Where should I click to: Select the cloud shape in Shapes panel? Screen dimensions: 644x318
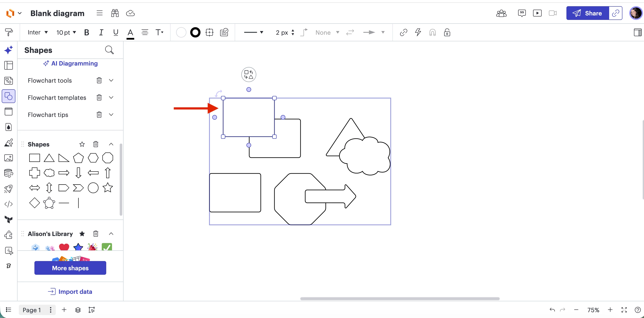click(49, 173)
